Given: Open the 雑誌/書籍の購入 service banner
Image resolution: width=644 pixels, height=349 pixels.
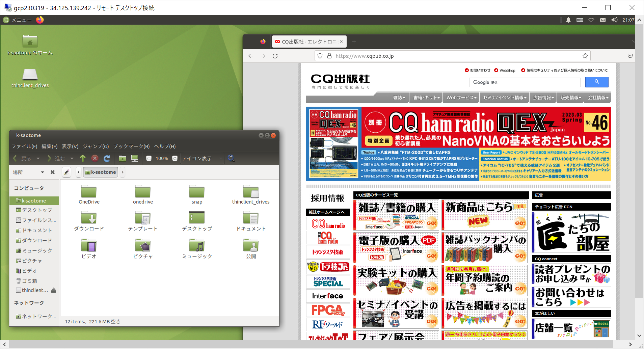Looking at the screenshot, I should (396, 215).
